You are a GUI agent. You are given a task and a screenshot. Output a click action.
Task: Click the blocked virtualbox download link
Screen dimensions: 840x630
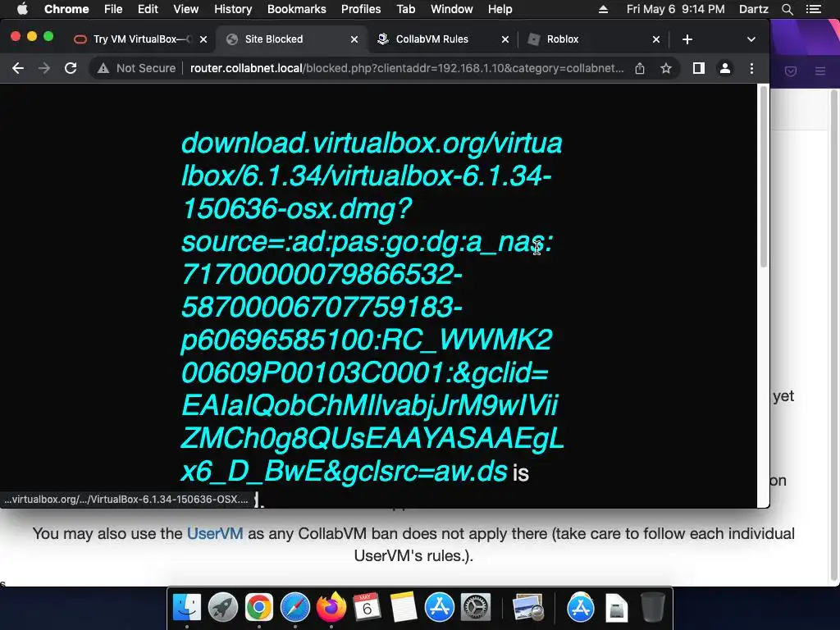372,307
